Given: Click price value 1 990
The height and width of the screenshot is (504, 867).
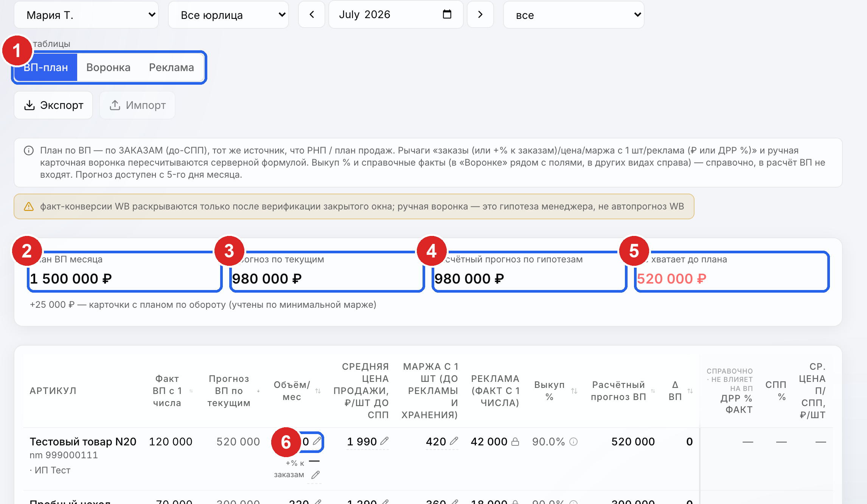Looking at the screenshot, I should pos(362,442).
